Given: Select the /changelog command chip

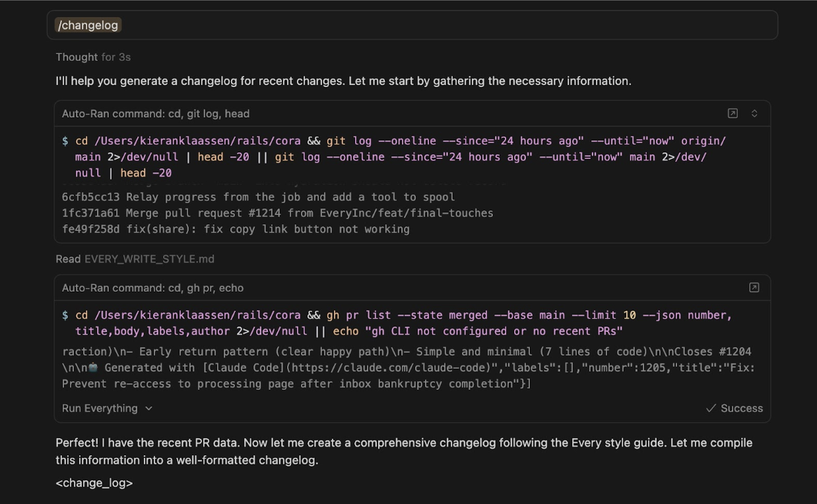Looking at the screenshot, I should [88, 24].
